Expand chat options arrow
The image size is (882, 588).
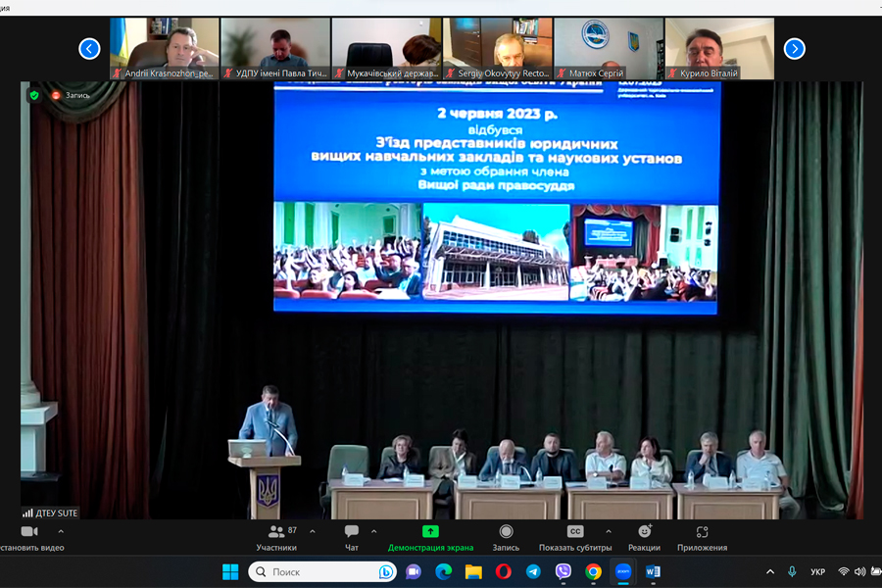[374, 531]
